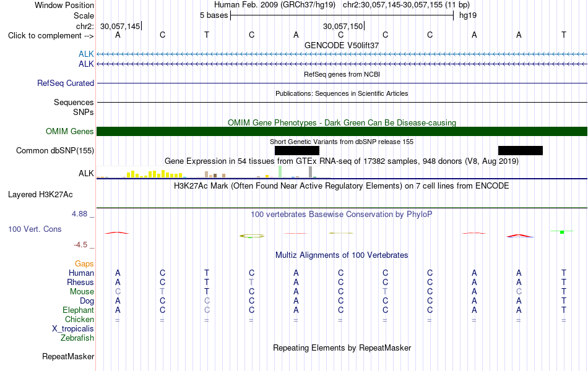Click the Rhesus species row label
Image resolution: width=588 pixels, height=371 pixels.
click(80, 282)
